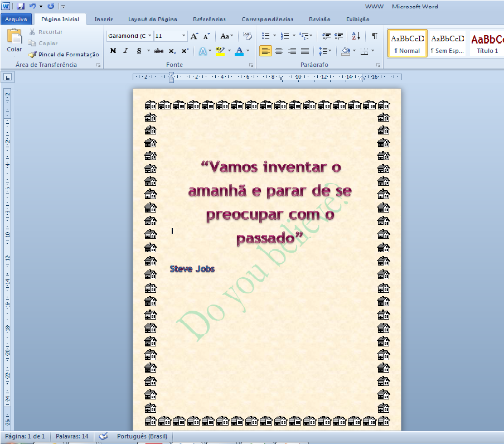Open the Change Case (Aa) menu
Image resolution: width=504 pixels, height=444 pixels.
coord(226,36)
